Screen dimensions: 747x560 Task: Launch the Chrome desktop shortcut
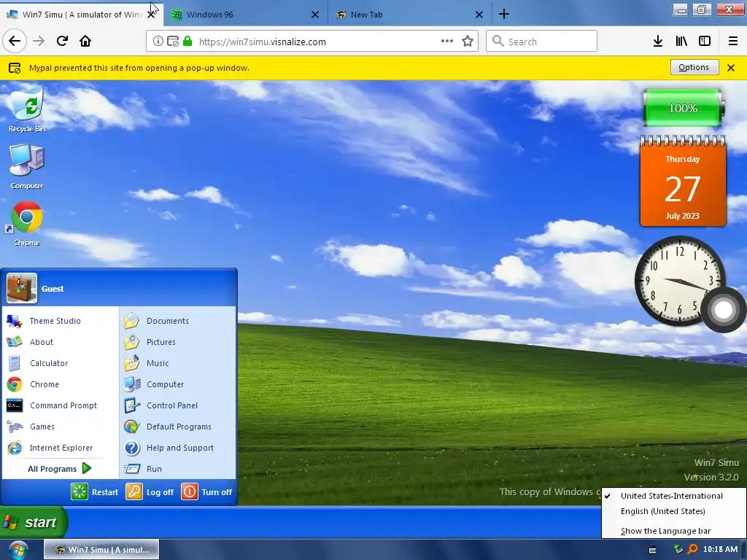27,223
